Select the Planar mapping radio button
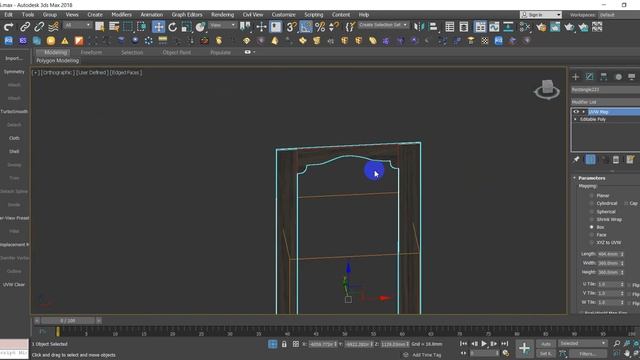The height and width of the screenshot is (360, 640). pyautogui.click(x=591, y=196)
